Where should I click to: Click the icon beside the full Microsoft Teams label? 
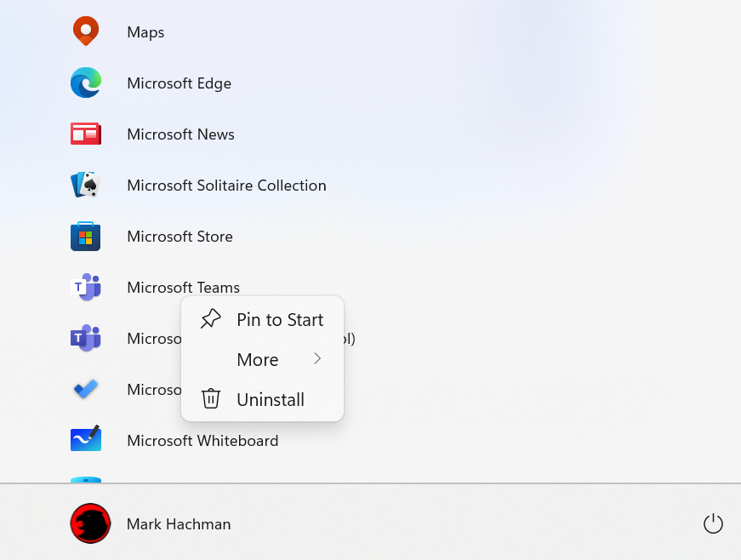(x=86, y=287)
